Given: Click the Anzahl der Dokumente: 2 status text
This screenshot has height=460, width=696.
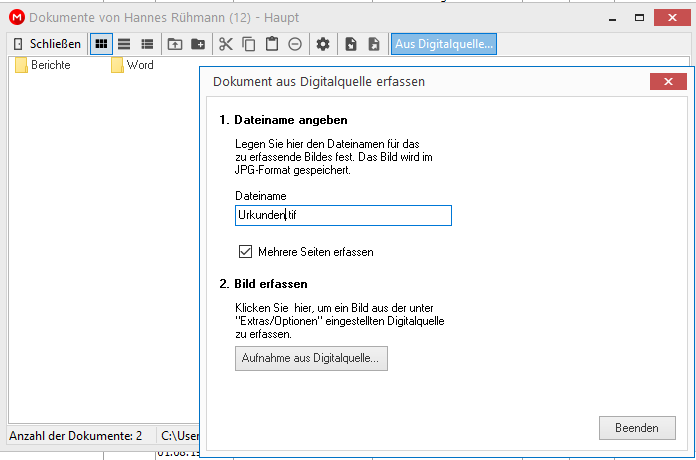Looking at the screenshot, I should [76, 436].
